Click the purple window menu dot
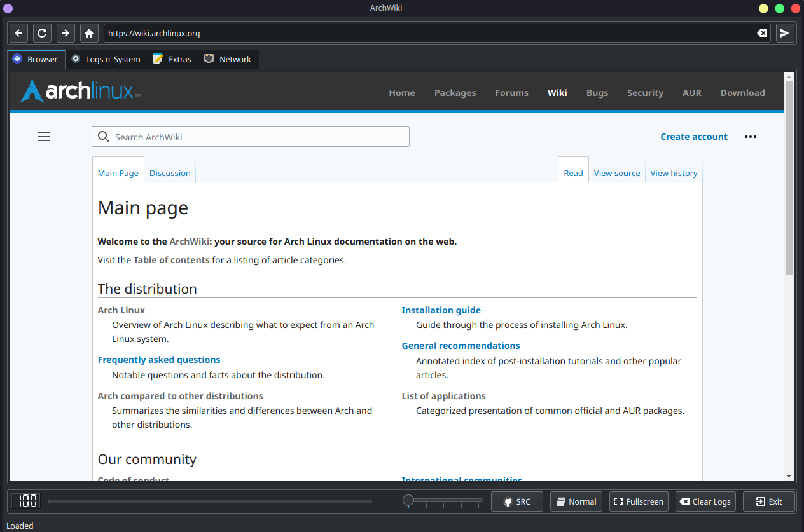The width and height of the screenshot is (804, 532). point(8,8)
